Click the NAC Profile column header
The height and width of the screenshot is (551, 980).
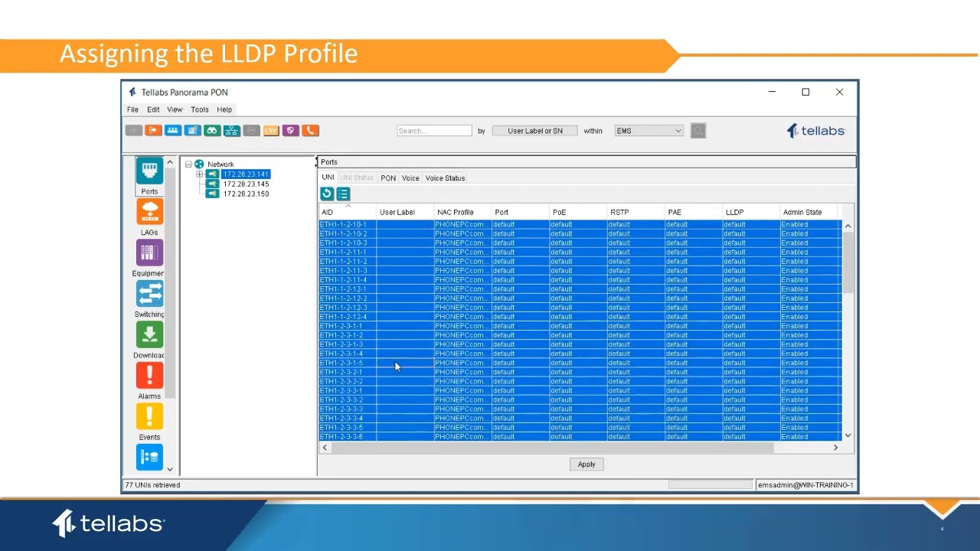coord(462,212)
